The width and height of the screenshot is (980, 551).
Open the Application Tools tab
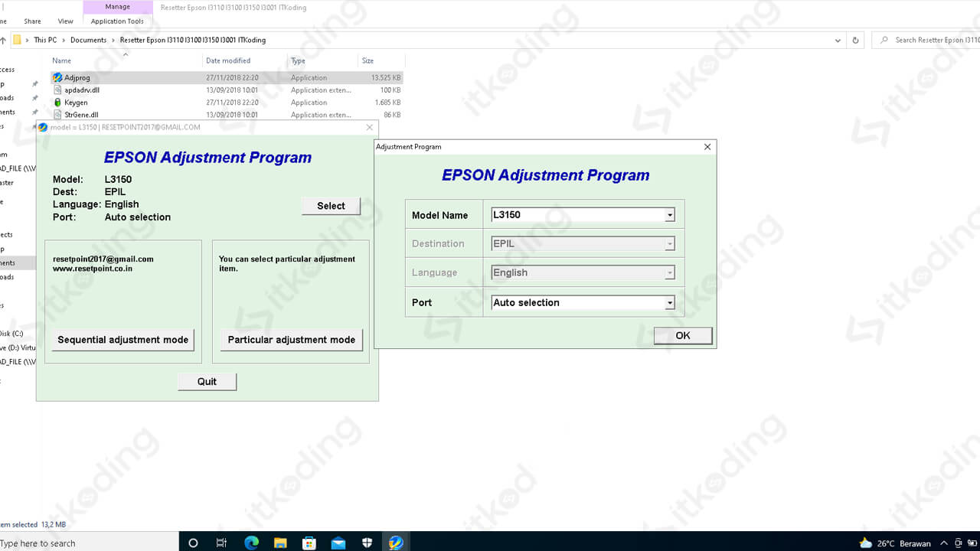coord(117,21)
